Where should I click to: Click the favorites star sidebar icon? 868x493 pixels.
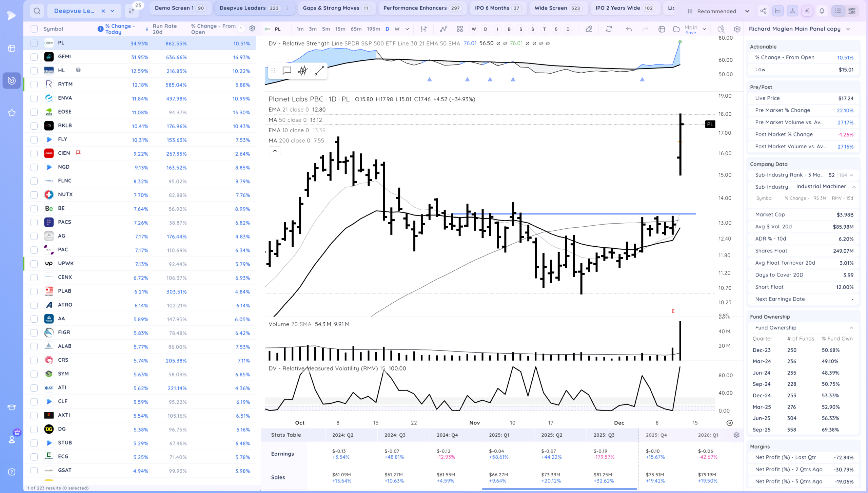[x=12, y=113]
